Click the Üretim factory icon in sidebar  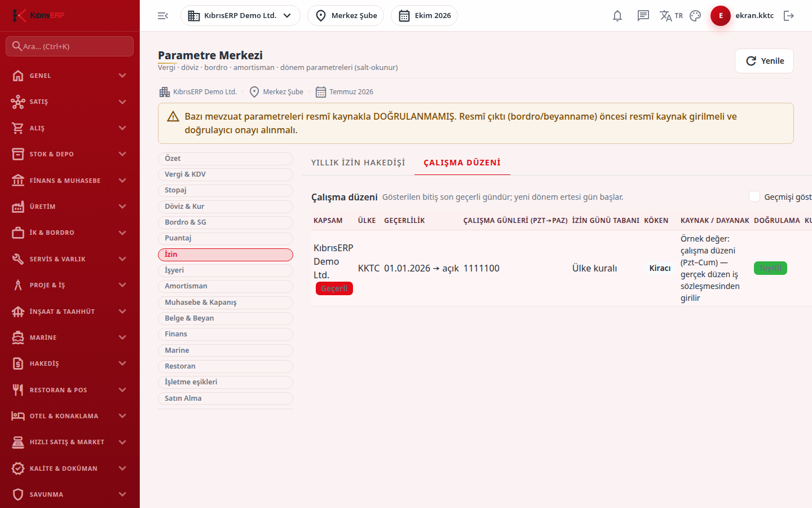(18, 207)
